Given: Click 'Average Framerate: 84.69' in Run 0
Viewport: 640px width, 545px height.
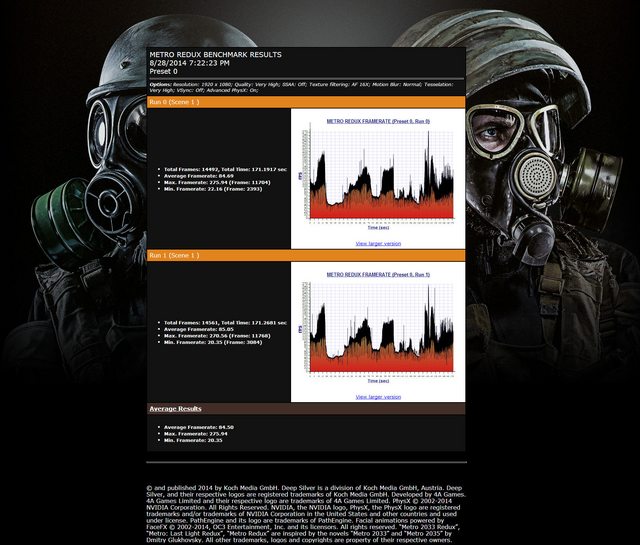Looking at the screenshot, I should click(199, 176).
